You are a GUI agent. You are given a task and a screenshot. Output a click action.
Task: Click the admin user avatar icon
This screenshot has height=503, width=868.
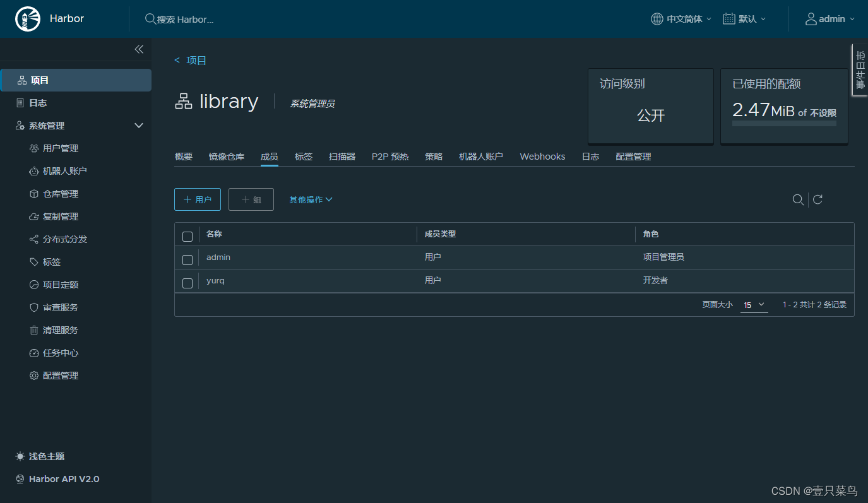point(811,19)
